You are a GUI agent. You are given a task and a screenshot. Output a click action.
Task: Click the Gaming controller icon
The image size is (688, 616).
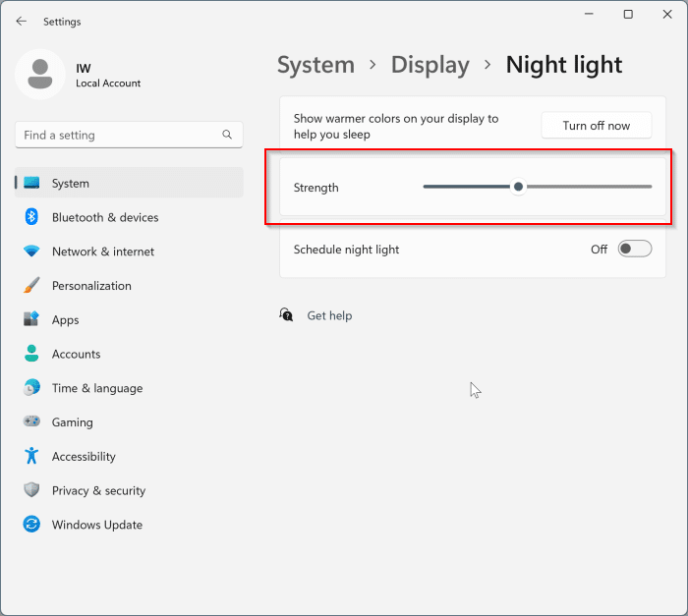point(31,421)
